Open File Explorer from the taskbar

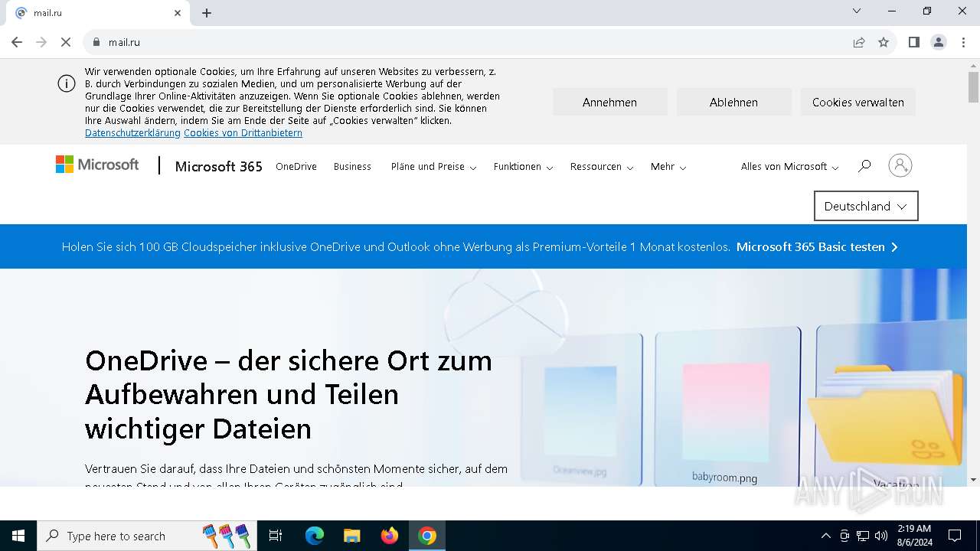[x=351, y=536]
